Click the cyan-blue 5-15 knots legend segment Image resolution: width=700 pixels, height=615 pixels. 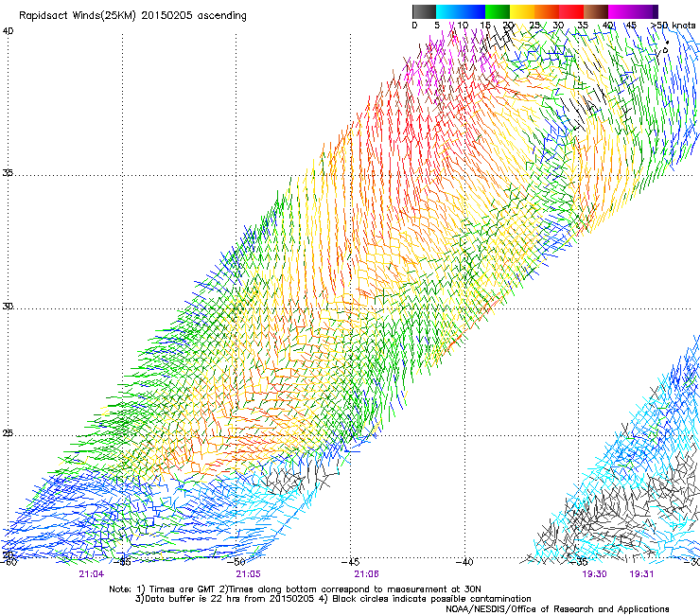point(461,11)
